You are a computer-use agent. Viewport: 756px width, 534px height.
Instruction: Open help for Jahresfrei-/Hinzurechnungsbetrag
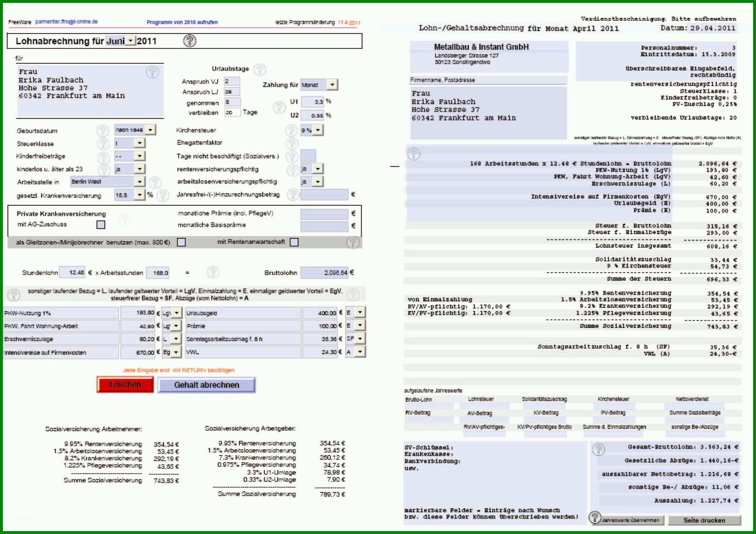tap(293, 195)
